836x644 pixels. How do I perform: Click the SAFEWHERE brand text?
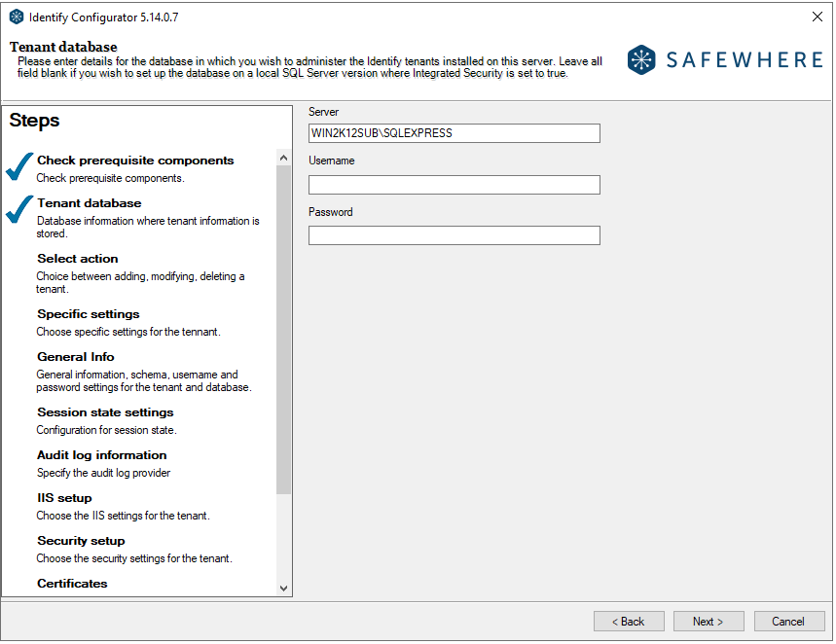pyautogui.click(x=745, y=59)
